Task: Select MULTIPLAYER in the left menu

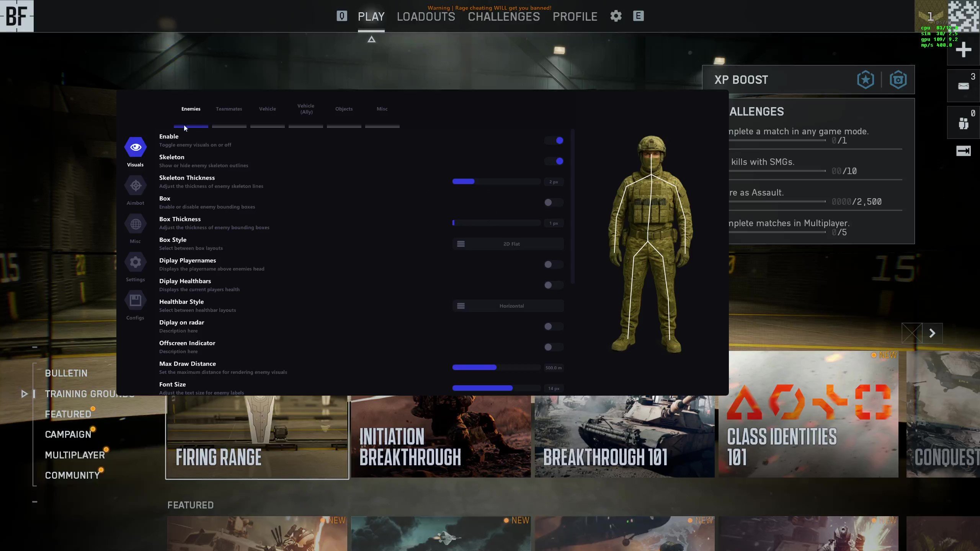Action: tap(75, 455)
